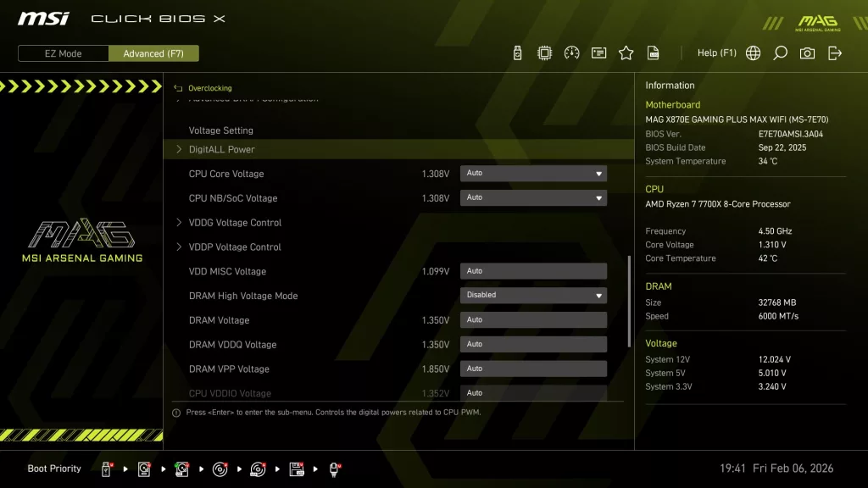Exit BIOS using the exit arrow icon

point(835,53)
